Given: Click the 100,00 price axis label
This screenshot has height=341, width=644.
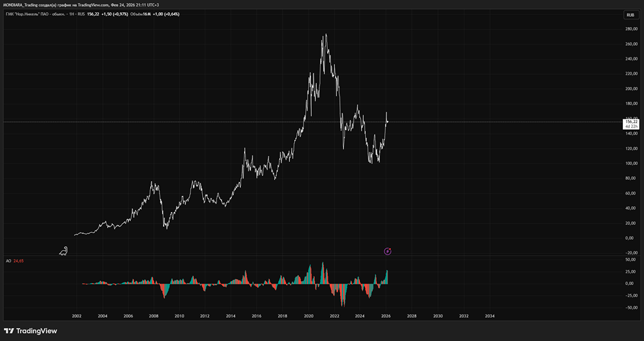Looking at the screenshot, I should pyautogui.click(x=632, y=163).
